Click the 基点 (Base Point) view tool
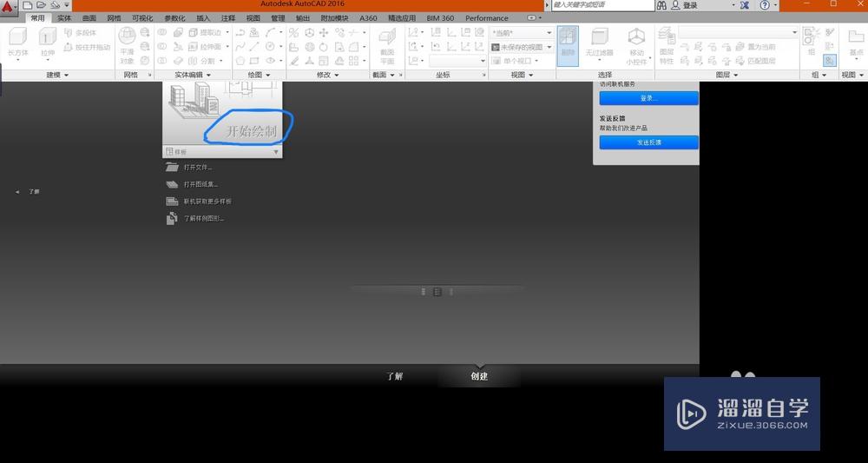 point(856,44)
